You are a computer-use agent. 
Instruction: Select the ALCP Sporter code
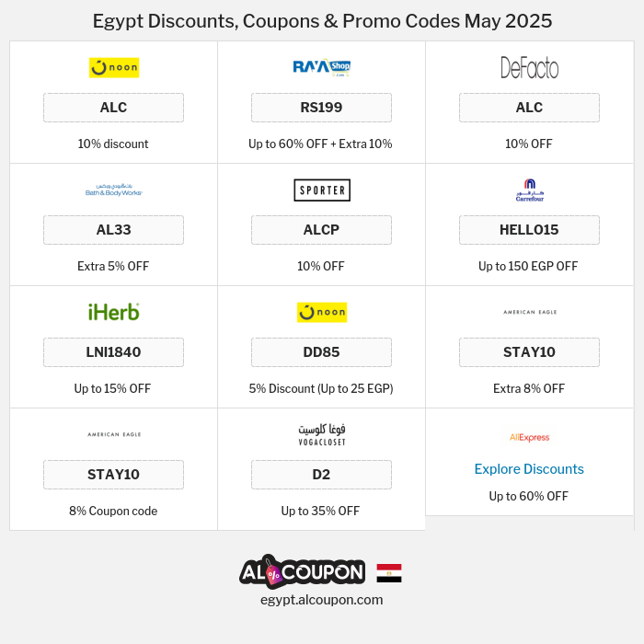click(x=321, y=230)
